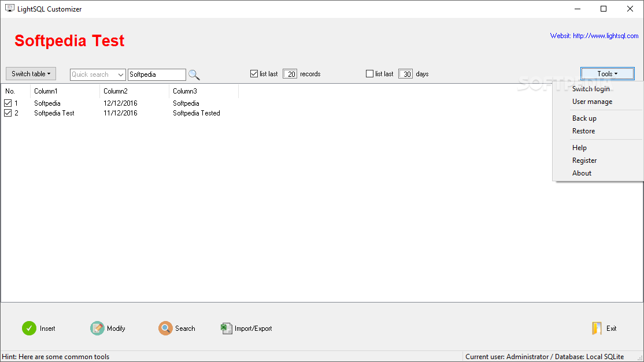This screenshot has height=362, width=644.
Task: Uncheck the row 1 checkbox
Action: (8, 103)
